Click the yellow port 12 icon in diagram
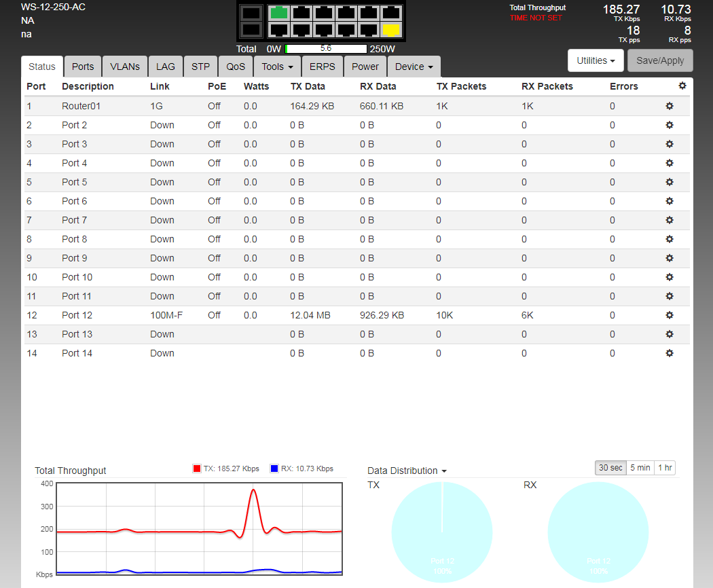 390,30
